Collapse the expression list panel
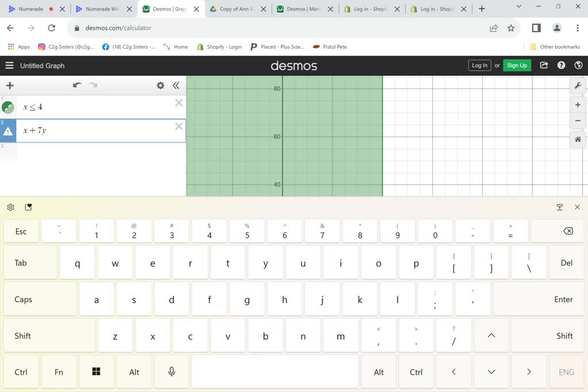This screenshot has width=588, height=392. (x=176, y=86)
